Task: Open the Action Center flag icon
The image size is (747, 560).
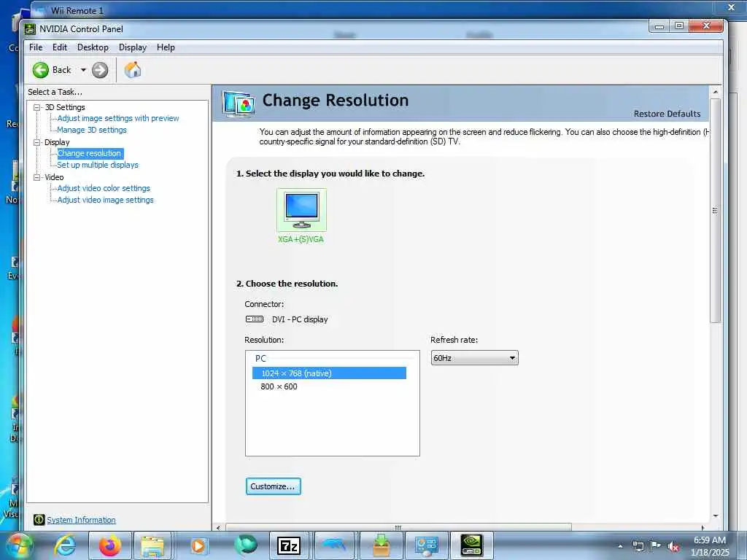Action: [x=656, y=546]
